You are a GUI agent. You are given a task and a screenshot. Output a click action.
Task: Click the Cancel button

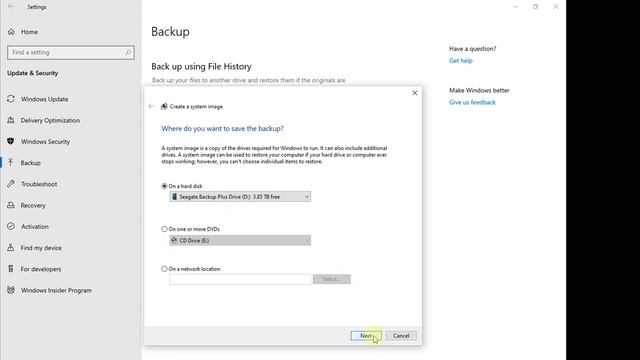[x=401, y=336]
